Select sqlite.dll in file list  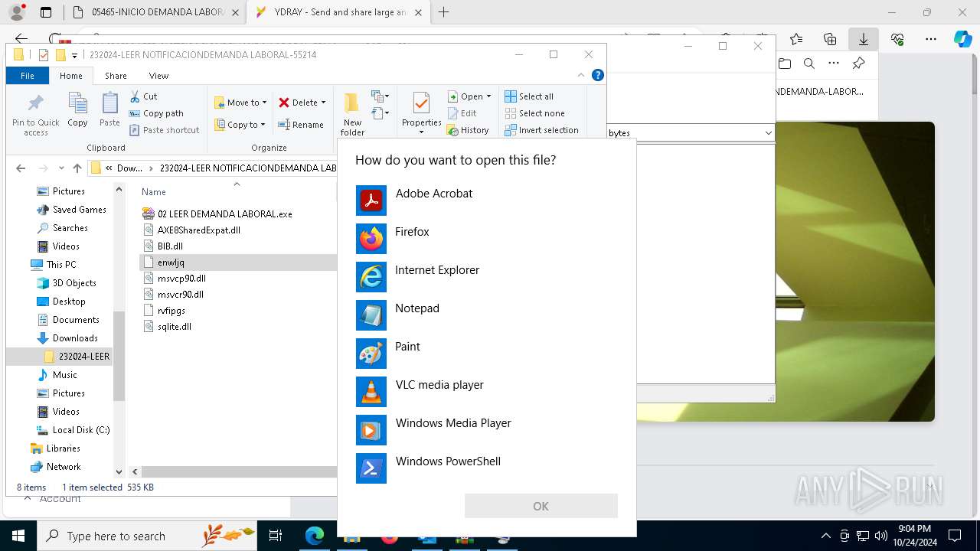168,326
